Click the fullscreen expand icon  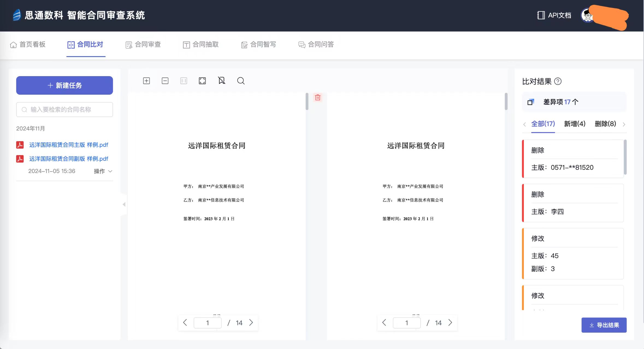pos(202,81)
